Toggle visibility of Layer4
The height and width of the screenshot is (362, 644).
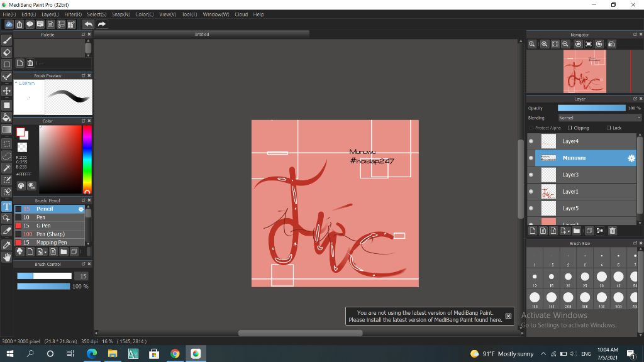click(x=531, y=141)
